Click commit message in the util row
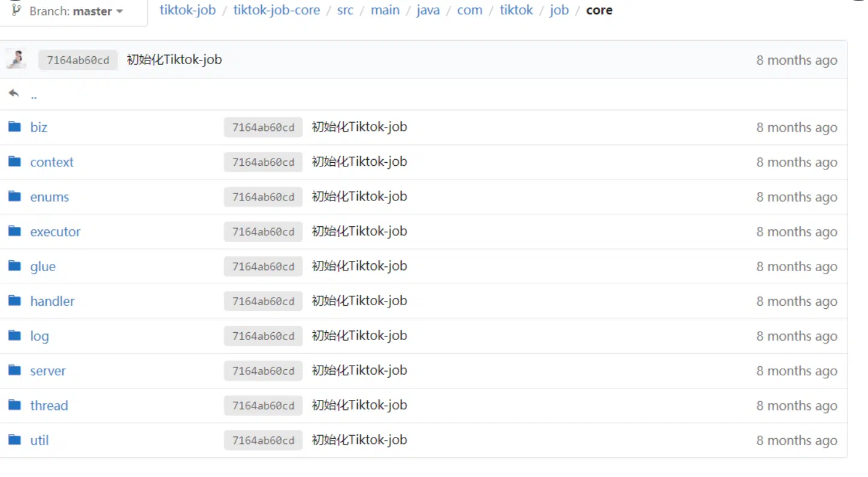 coord(359,439)
